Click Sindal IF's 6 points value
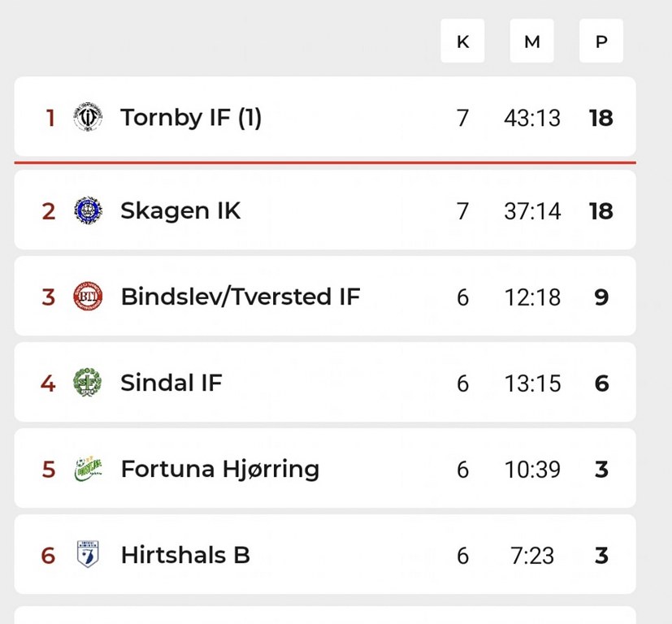The width and height of the screenshot is (672, 624). 601,383
